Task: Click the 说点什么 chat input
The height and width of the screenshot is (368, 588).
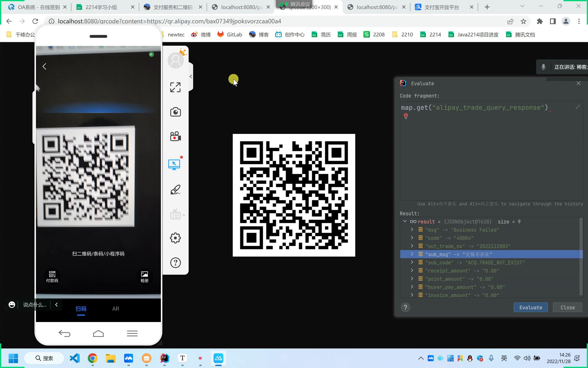Action: coord(35,305)
